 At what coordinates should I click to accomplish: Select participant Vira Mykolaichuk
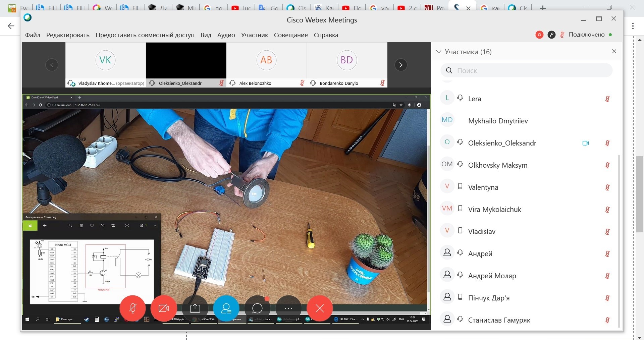(x=526, y=209)
